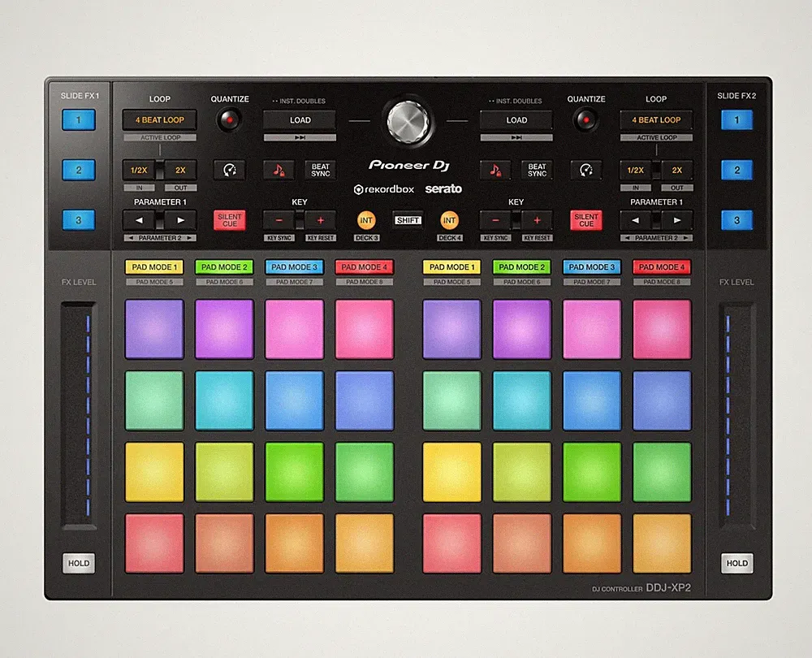Click the Pioneer DJ logo
Screen dimensions: 812x658
point(408,166)
